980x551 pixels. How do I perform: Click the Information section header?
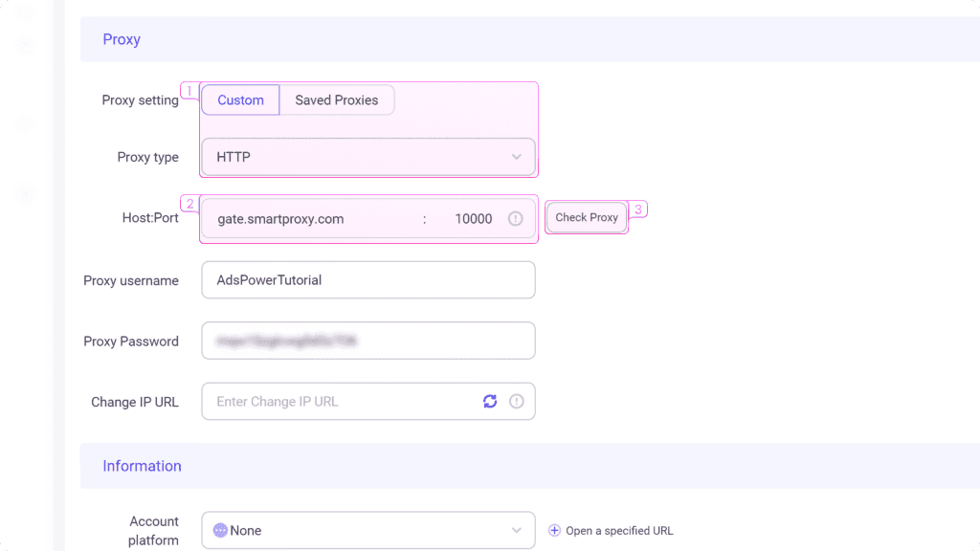(x=142, y=466)
